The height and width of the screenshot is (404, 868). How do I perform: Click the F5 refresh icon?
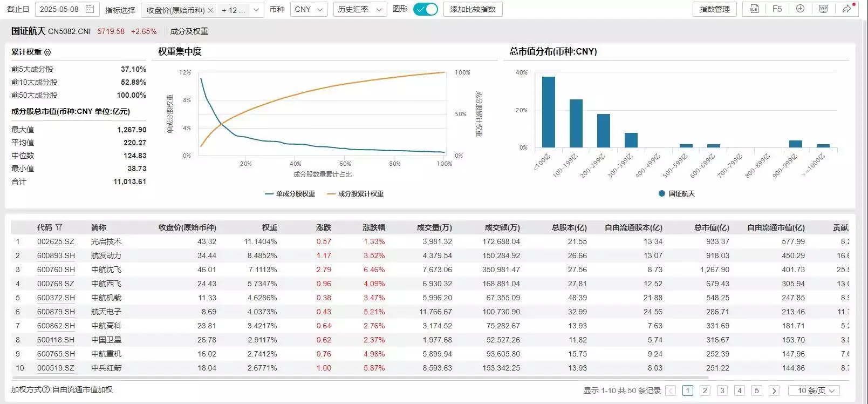coord(777,9)
